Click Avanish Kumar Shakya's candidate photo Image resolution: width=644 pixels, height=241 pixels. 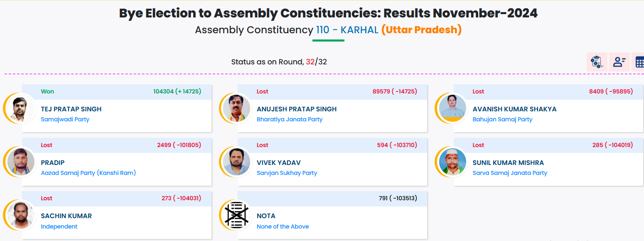(452, 108)
